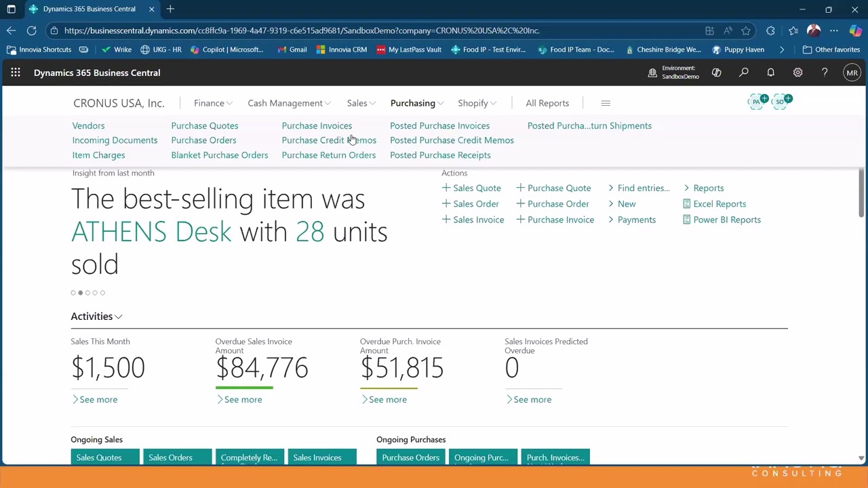Open Edge read aloud icon

(x=728, y=30)
